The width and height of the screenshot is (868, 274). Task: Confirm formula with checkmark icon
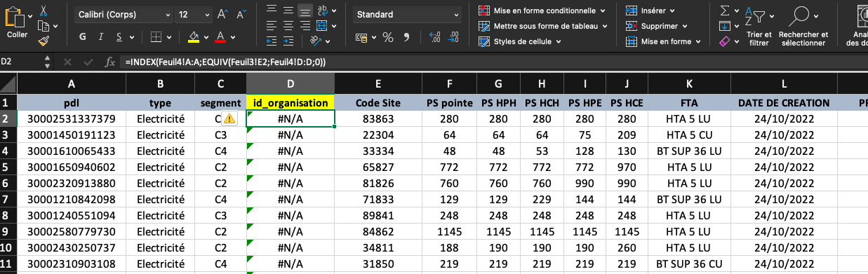88,62
